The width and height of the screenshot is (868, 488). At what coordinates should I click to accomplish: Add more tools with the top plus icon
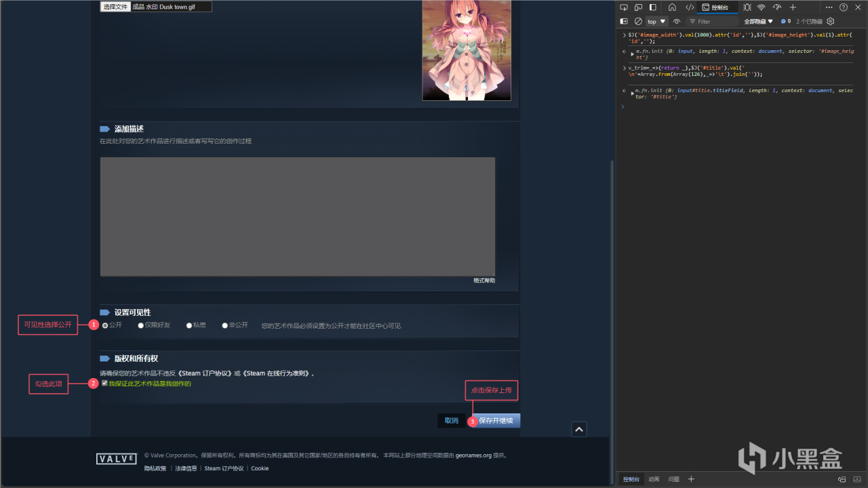pos(793,7)
